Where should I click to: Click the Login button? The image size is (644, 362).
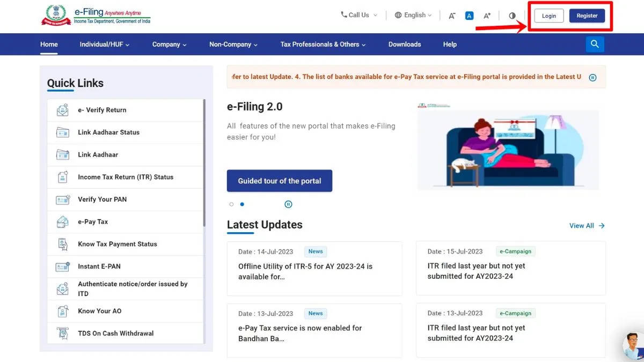(x=549, y=16)
